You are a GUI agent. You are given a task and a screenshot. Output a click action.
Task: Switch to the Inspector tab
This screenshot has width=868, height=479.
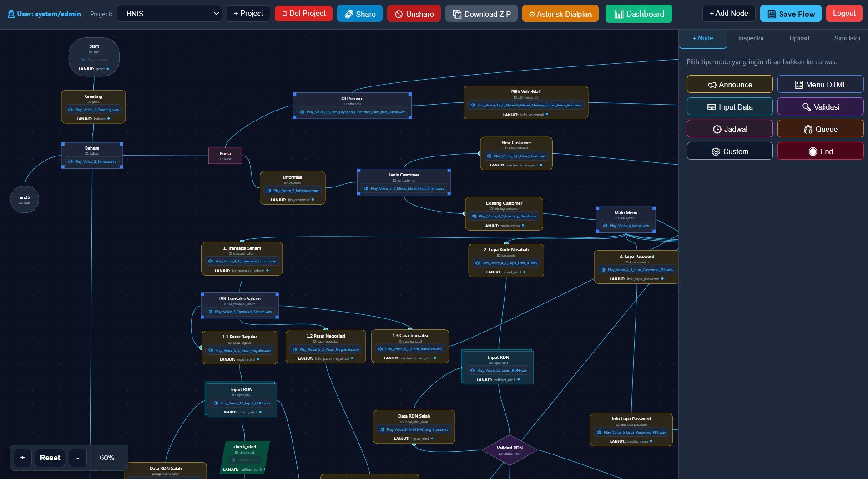click(x=751, y=39)
